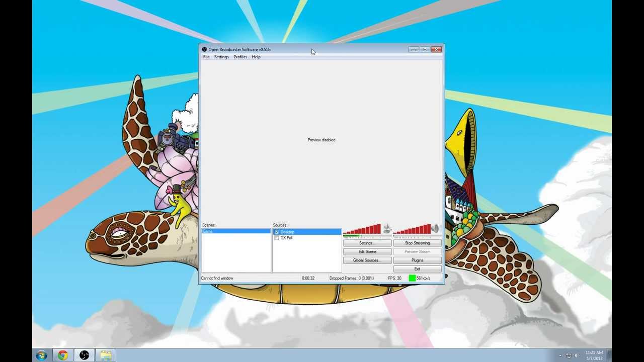
Task: Open Global Sources...
Action: 367,260
